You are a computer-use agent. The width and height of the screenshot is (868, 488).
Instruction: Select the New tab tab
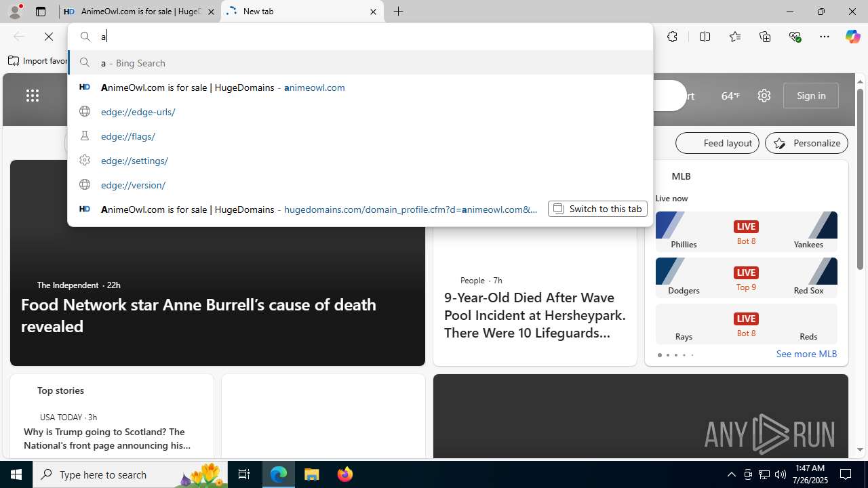tap(302, 12)
